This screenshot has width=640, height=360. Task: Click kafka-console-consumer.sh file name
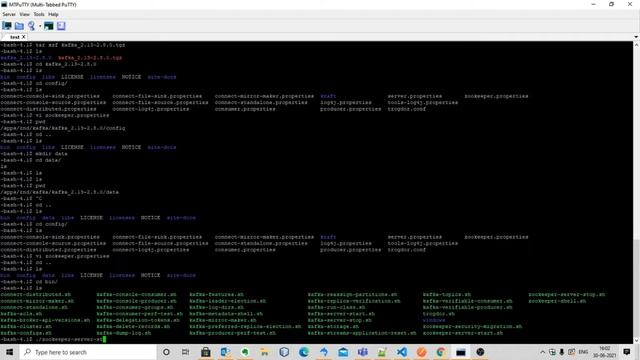pyautogui.click(x=136, y=294)
